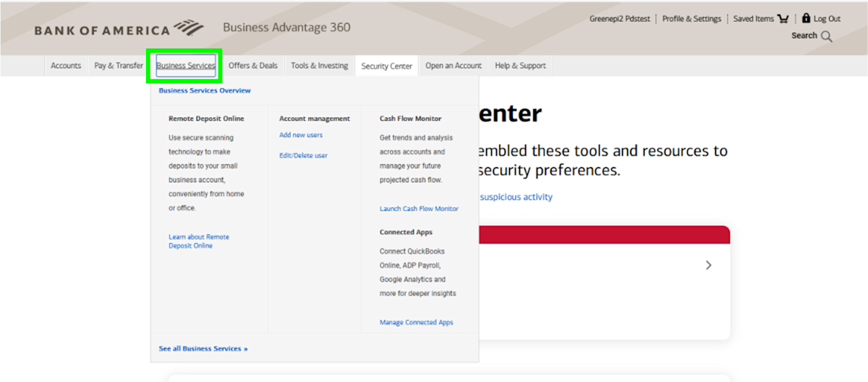Select the Business Services tab
The width and height of the screenshot is (868, 382).
[186, 66]
